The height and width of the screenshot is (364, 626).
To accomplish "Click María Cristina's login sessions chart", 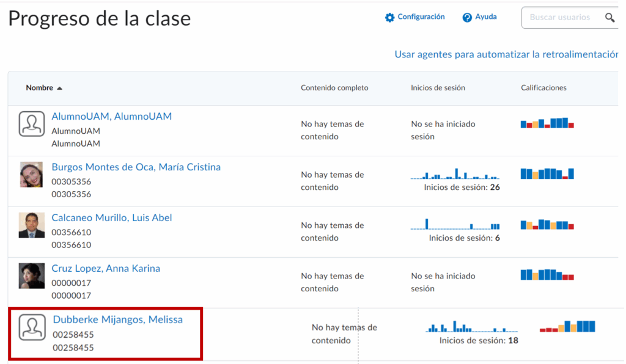I will pyautogui.click(x=455, y=174).
